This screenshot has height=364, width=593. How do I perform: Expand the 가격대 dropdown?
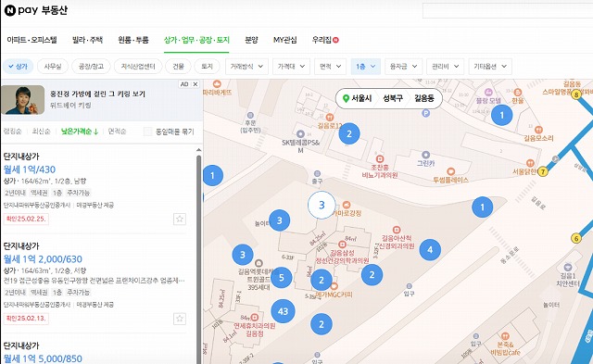[x=291, y=67]
